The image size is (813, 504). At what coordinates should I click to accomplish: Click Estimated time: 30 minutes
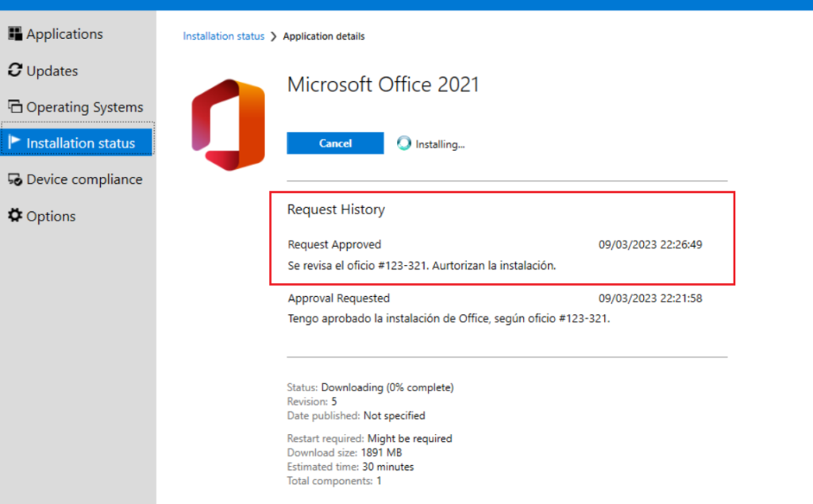tap(350, 467)
